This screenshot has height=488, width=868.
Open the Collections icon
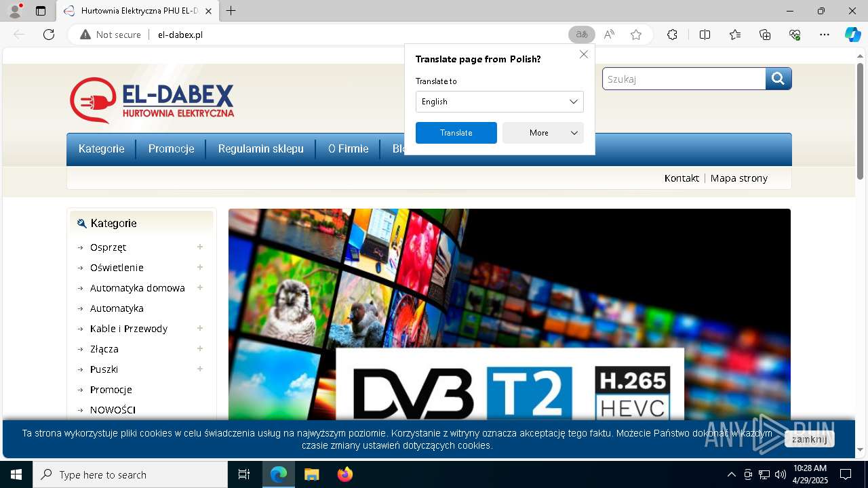tap(765, 35)
